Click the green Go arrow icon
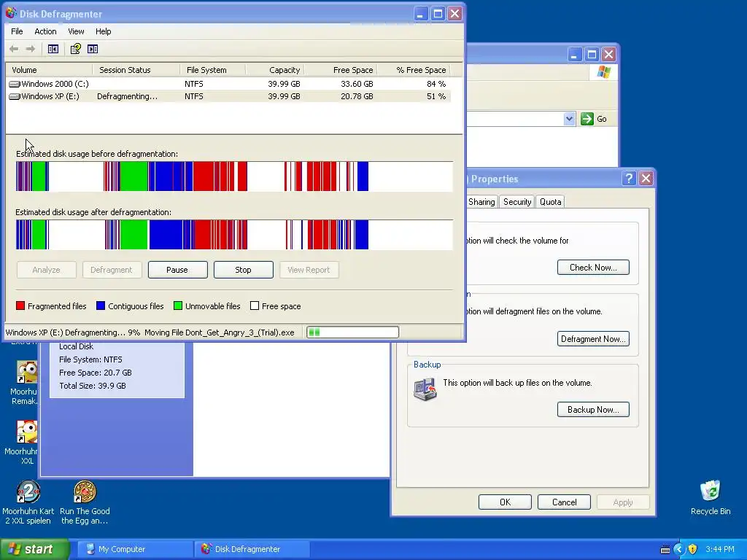747x560 pixels. pos(587,119)
